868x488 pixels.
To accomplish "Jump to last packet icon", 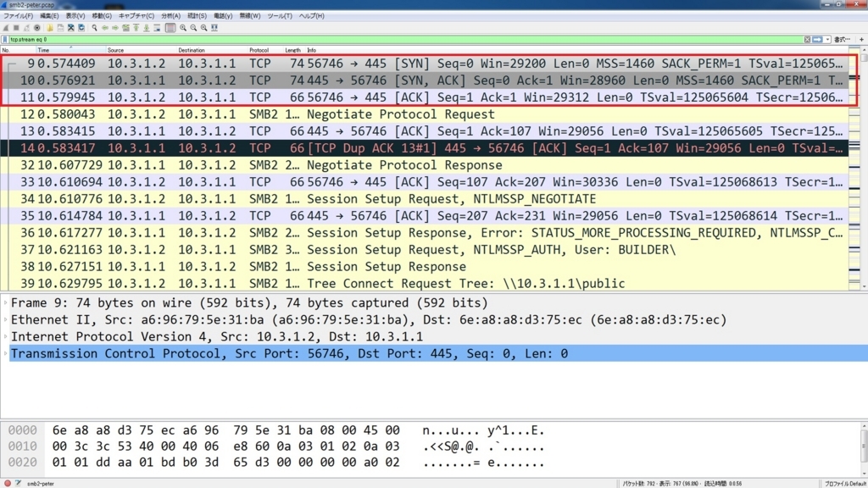I will 147,28.
